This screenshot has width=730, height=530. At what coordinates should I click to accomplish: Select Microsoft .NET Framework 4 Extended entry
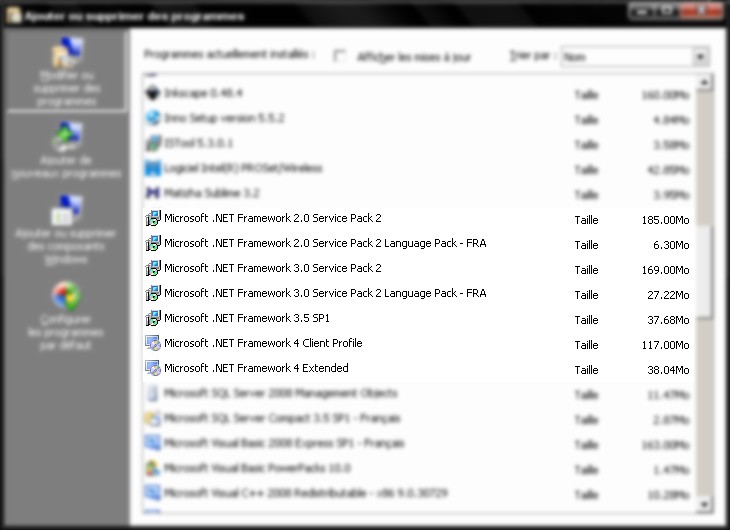click(256, 368)
